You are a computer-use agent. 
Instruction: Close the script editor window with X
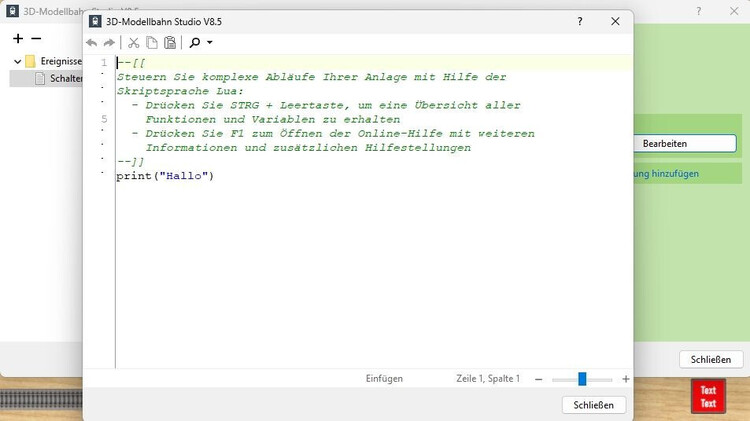(x=615, y=22)
